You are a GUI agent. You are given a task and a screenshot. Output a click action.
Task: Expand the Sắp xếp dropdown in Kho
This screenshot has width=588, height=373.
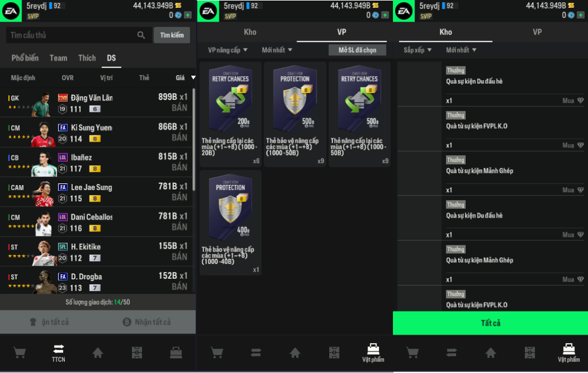click(417, 50)
